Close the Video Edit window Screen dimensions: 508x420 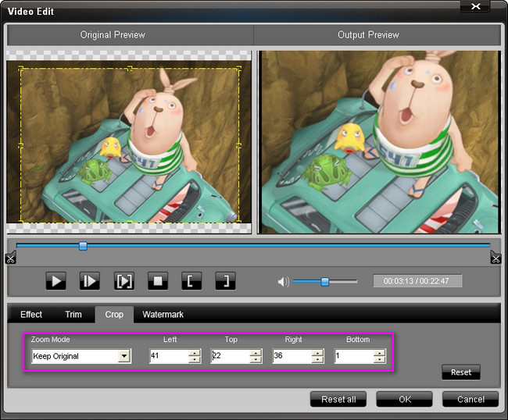click(x=475, y=6)
